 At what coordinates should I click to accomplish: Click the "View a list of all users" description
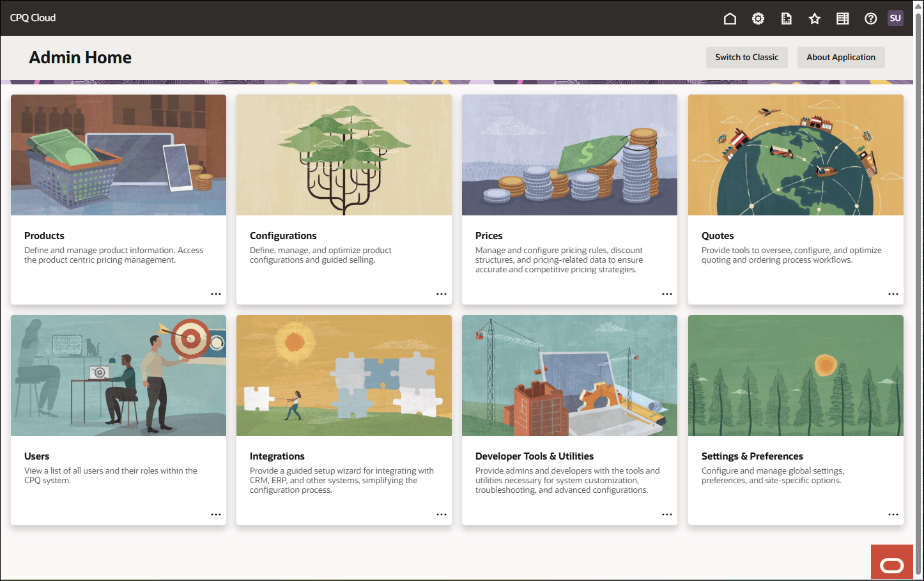click(111, 476)
